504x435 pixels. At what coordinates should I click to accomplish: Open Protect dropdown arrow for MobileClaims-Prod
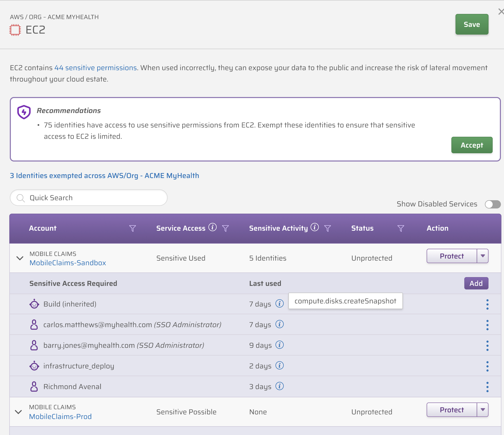[483, 410]
